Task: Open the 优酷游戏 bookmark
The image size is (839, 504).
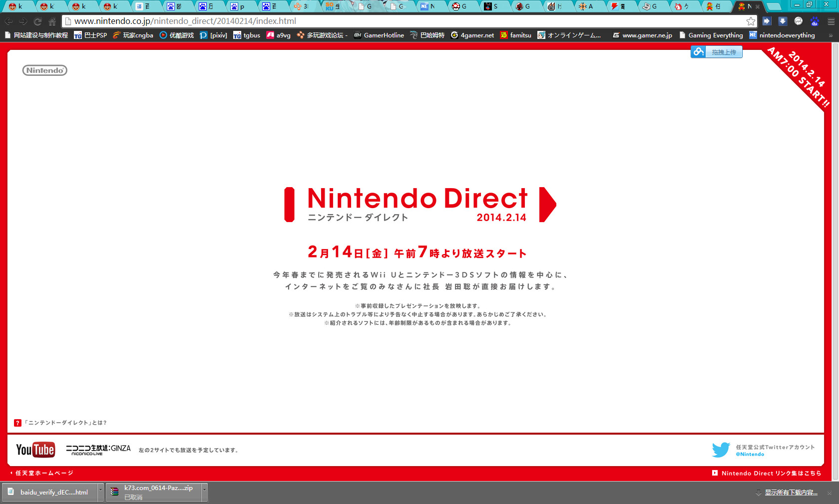Action: pyautogui.click(x=177, y=35)
